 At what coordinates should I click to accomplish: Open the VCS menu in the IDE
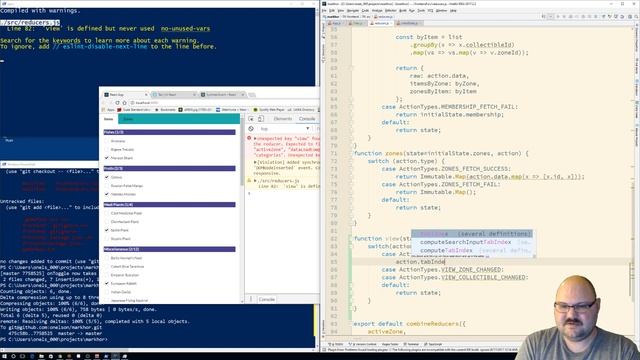click(430, 11)
